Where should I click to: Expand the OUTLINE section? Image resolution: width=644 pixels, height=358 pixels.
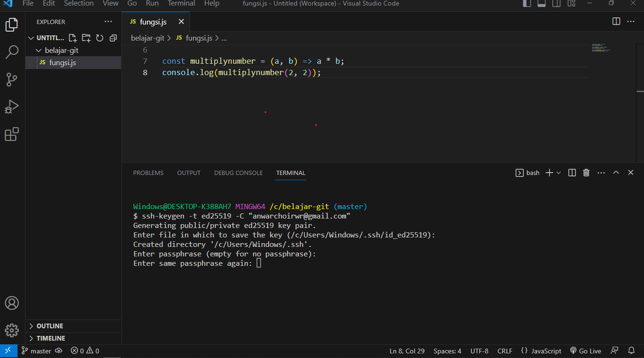(x=73, y=326)
